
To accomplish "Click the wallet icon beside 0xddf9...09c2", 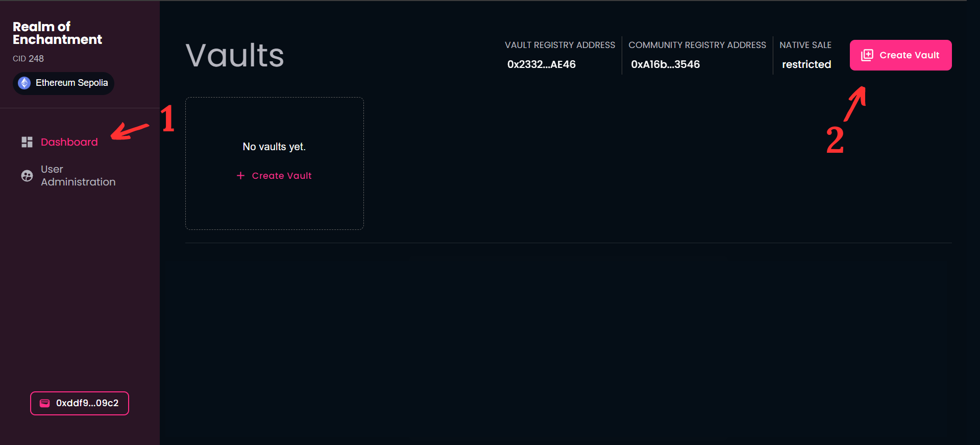I will (45, 403).
